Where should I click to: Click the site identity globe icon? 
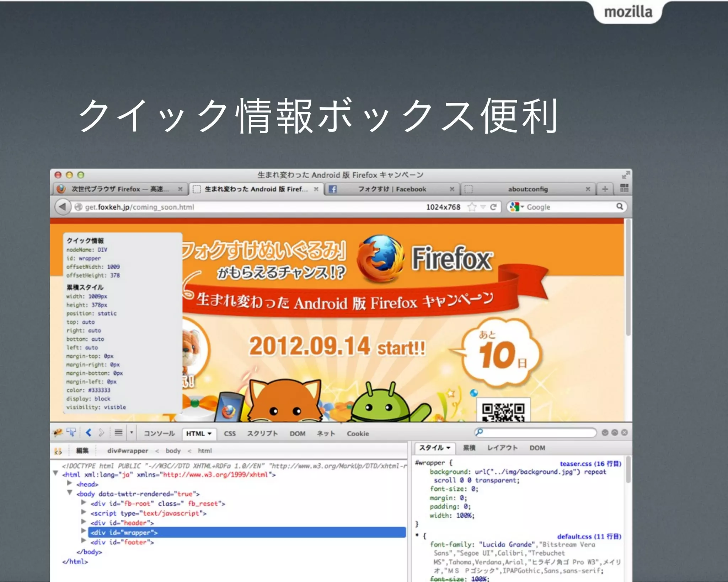(79, 207)
